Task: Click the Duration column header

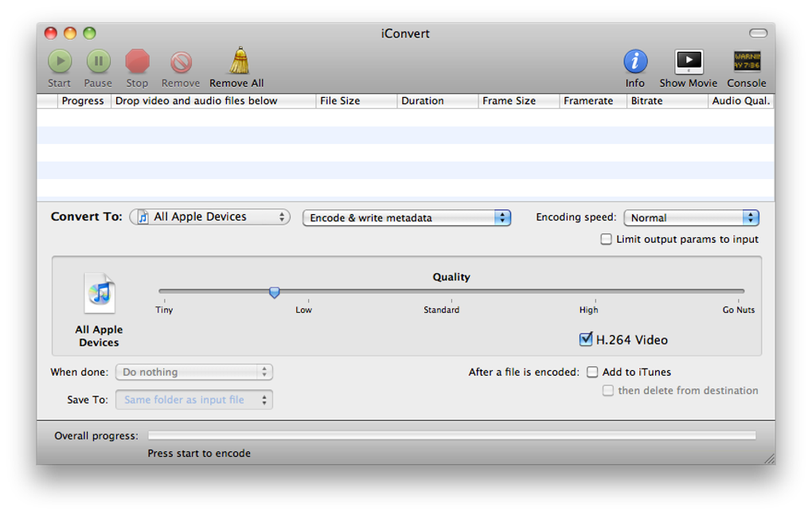Action: pyautogui.click(x=437, y=100)
